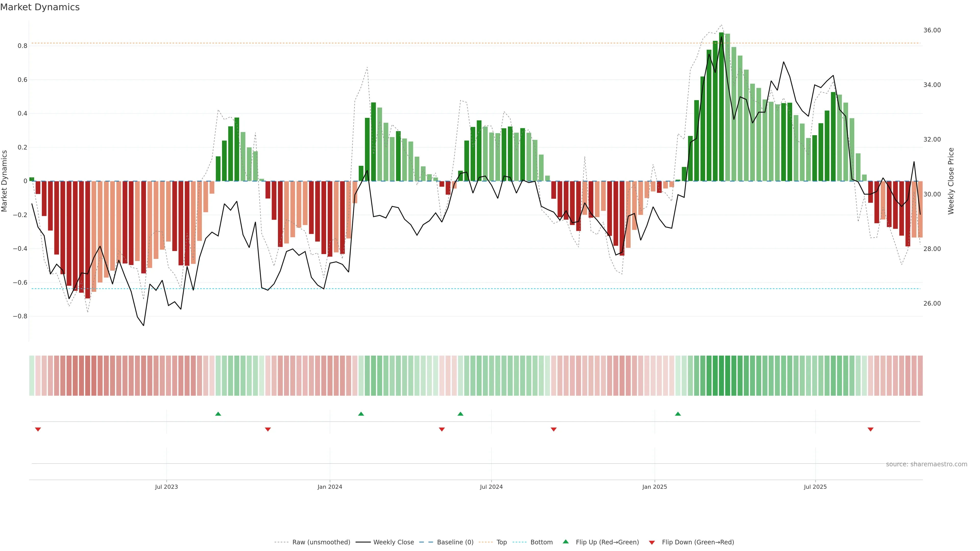The image size is (980, 551).
Task: Click the green Flip Up legend triangle icon
Action: 566,542
